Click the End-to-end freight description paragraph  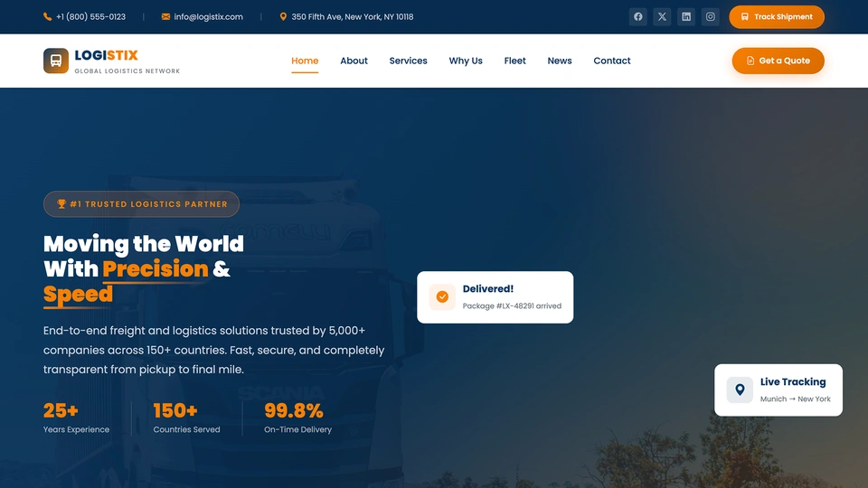coord(213,350)
